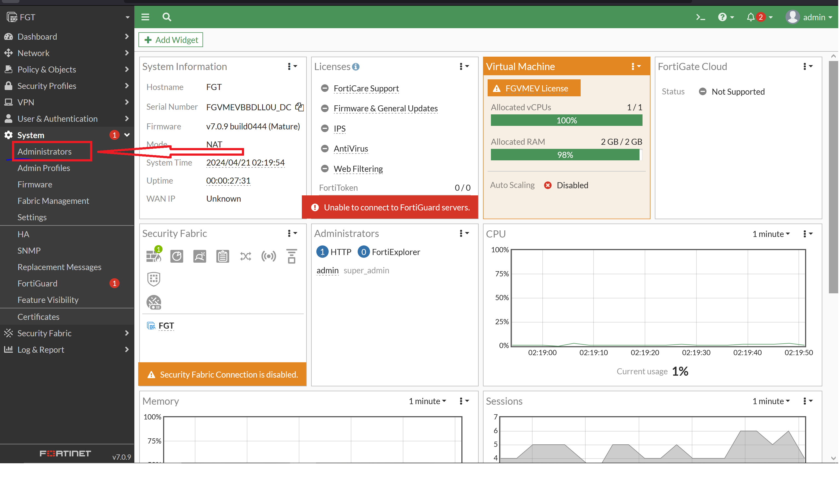Click the round token icon in Security Fabric
Screen dimensions: 839x504
154,302
